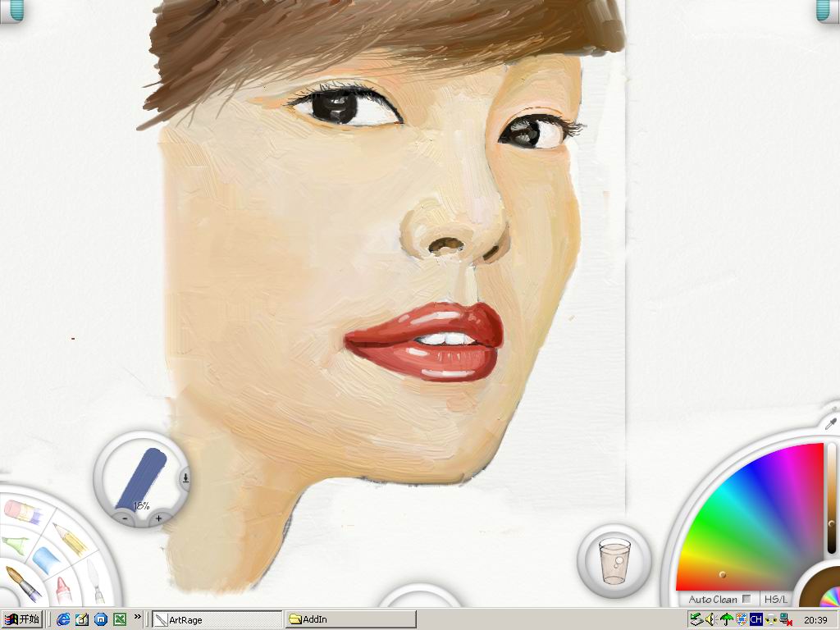840x630 pixels.
Task: Enable the Auto Clean checkbox
Action: [x=746, y=599]
